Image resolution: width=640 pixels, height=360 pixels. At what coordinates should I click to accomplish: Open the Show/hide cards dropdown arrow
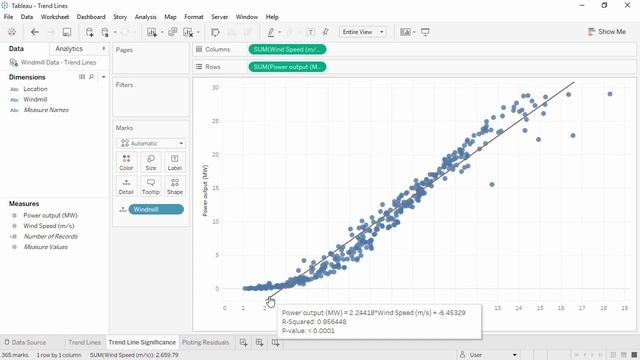tap(414, 32)
